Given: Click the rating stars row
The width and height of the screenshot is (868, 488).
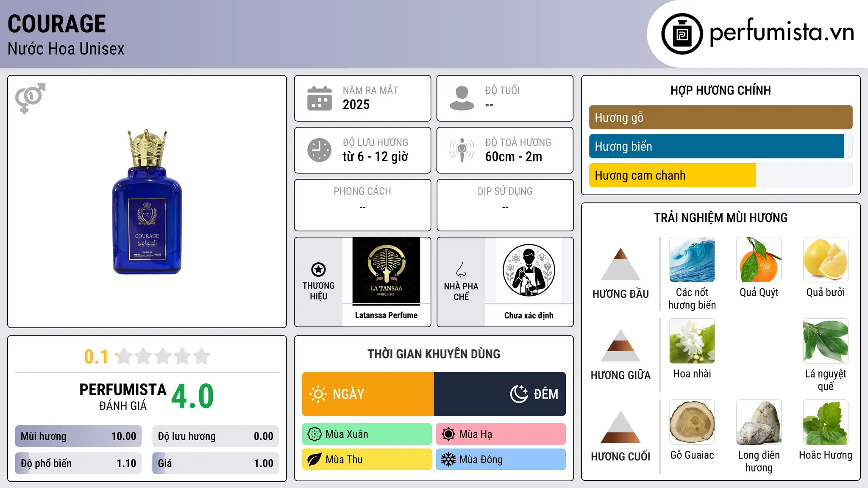Looking at the screenshot, I should click(163, 356).
